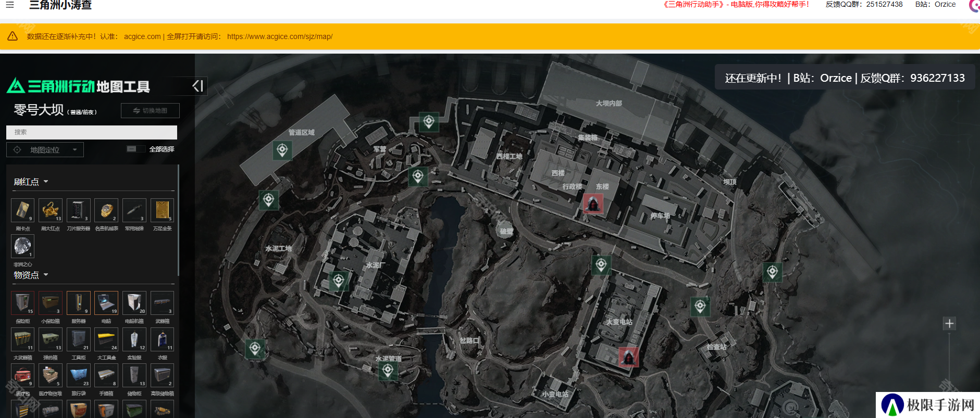Open the 地图定位 dropdown

45,150
